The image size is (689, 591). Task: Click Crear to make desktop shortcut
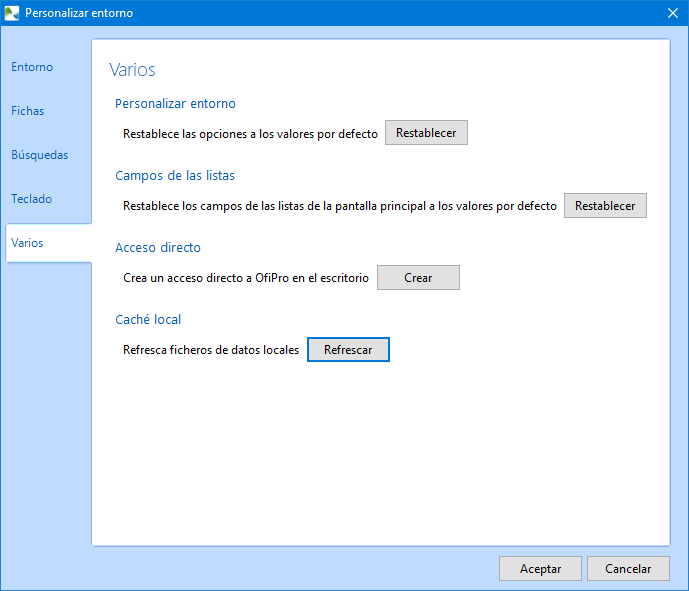[x=418, y=278]
